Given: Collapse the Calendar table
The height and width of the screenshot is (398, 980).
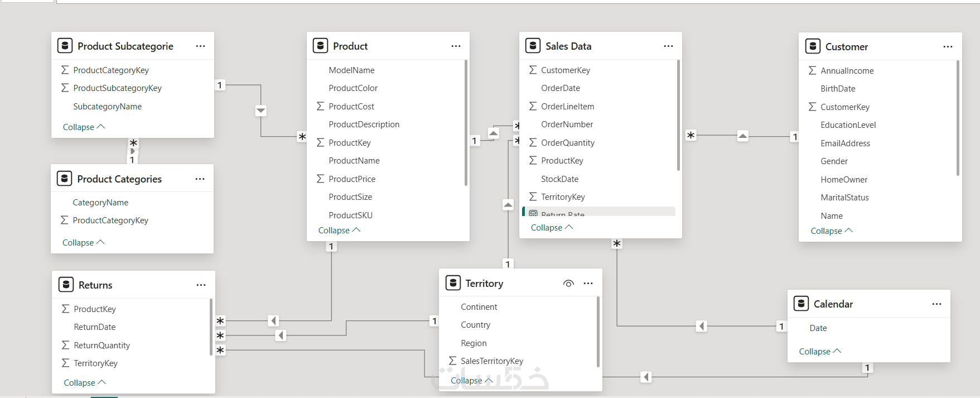Looking at the screenshot, I should [820, 351].
